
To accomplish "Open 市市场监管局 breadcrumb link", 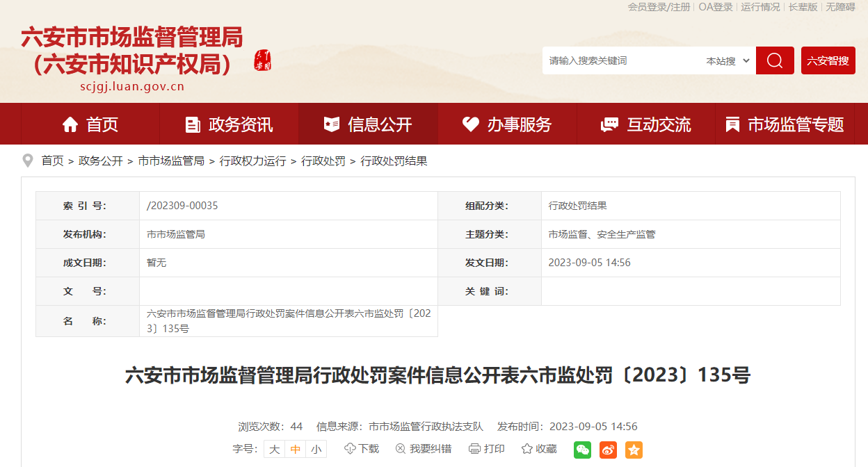I will [x=171, y=161].
